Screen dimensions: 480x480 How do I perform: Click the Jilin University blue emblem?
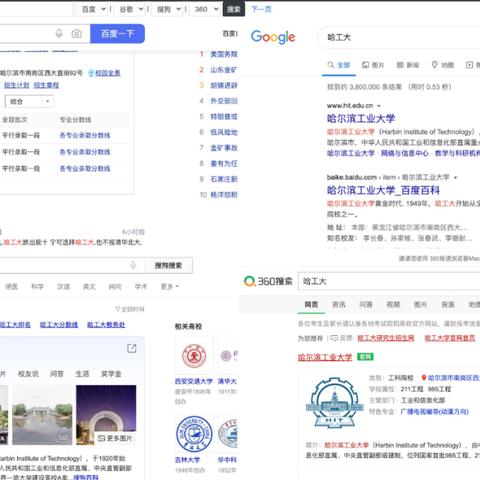[x=194, y=434]
